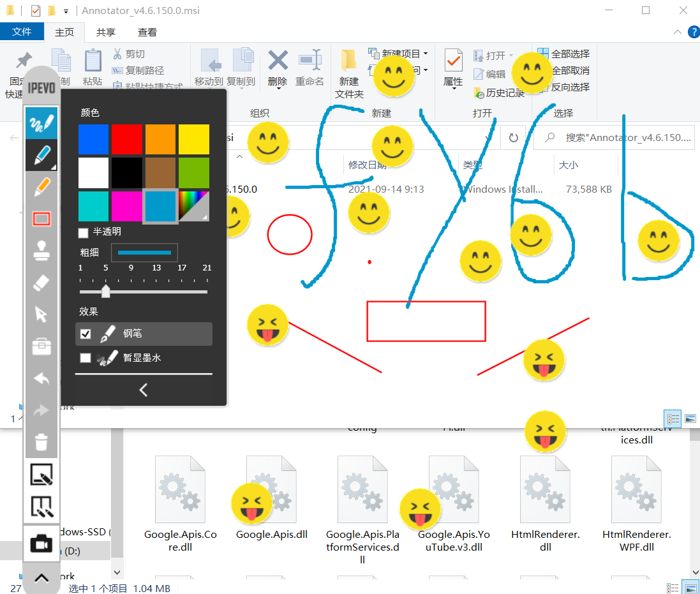Enable the 暂显墨水 fading ink checkbox
Screen dimensions: 700x594
pos(86,358)
